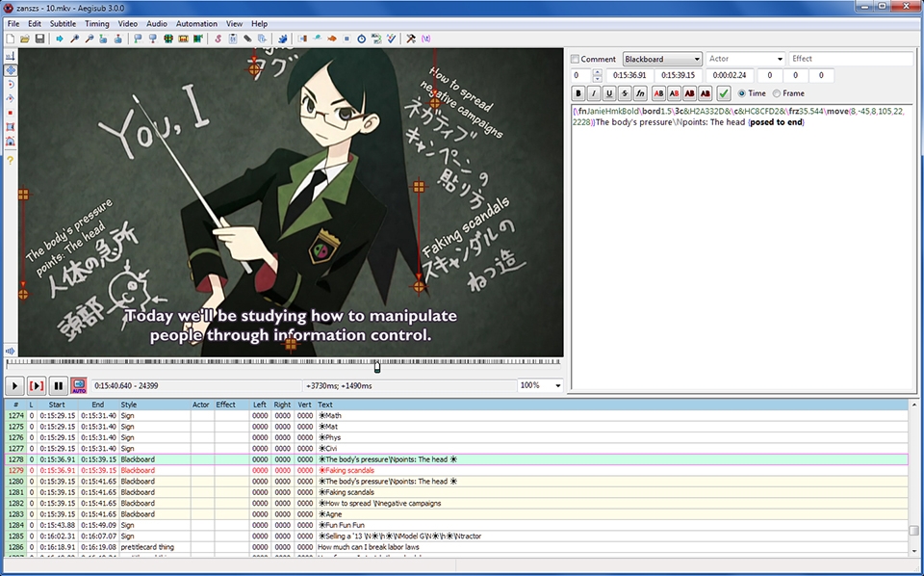The image size is (924, 576).
Task: Open the Automation menu
Action: click(x=196, y=23)
